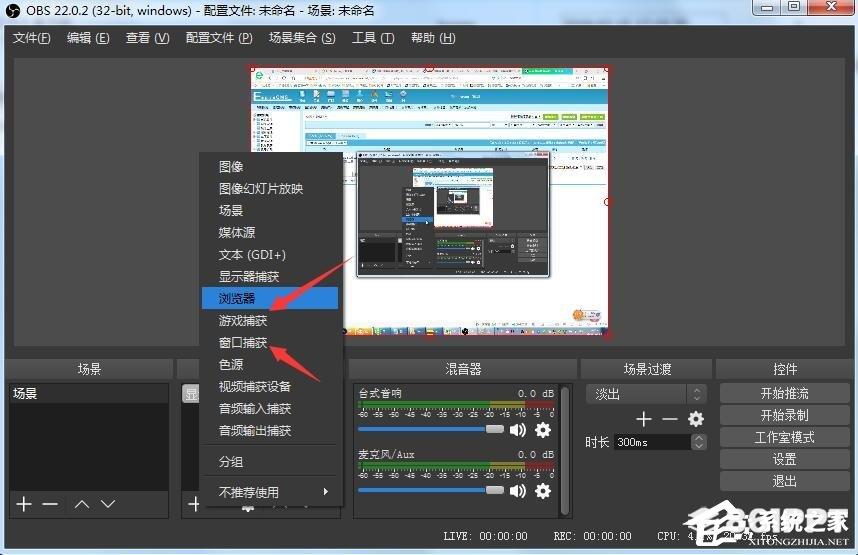Open the 配置文件 menu

(219, 38)
